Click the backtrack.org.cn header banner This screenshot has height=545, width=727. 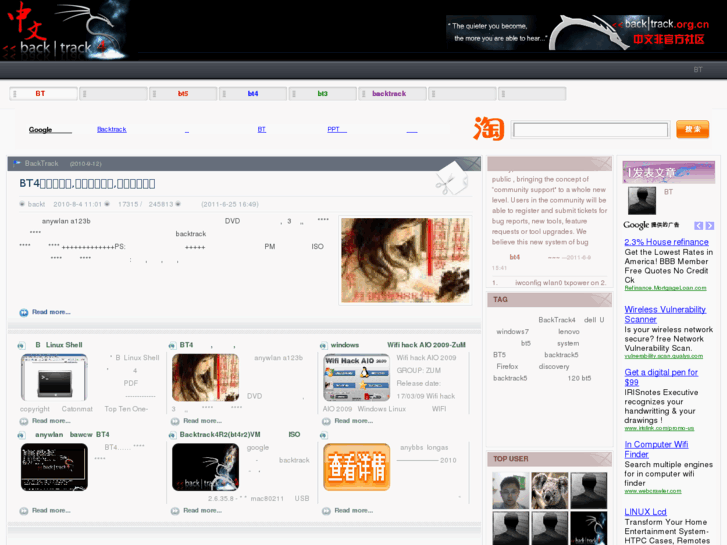(579, 32)
